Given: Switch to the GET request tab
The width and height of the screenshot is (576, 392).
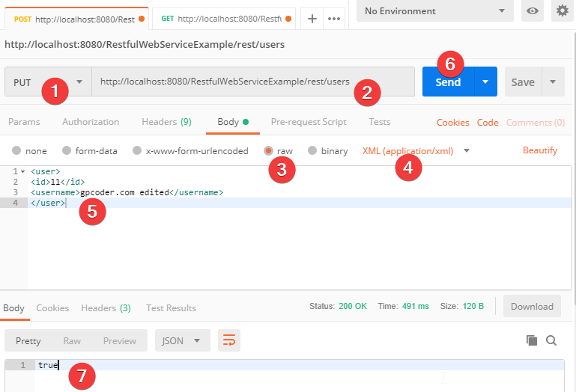Looking at the screenshot, I should (224, 19).
